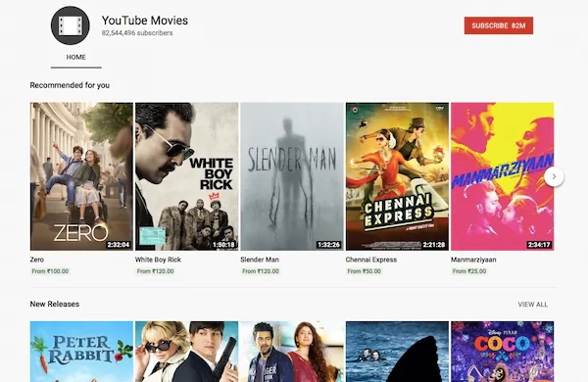Viewport: 588px width, 382px height.
Task: Click From ₹120.00 under Slender Man
Action: tap(261, 271)
